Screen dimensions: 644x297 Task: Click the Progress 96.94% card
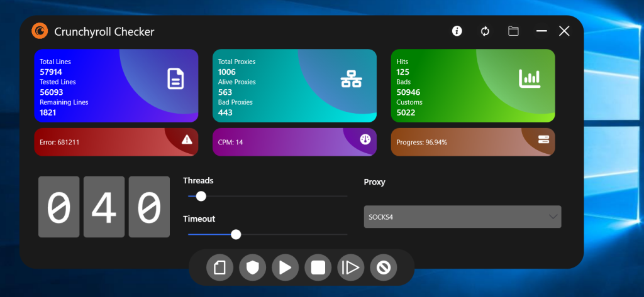point(473,142)
